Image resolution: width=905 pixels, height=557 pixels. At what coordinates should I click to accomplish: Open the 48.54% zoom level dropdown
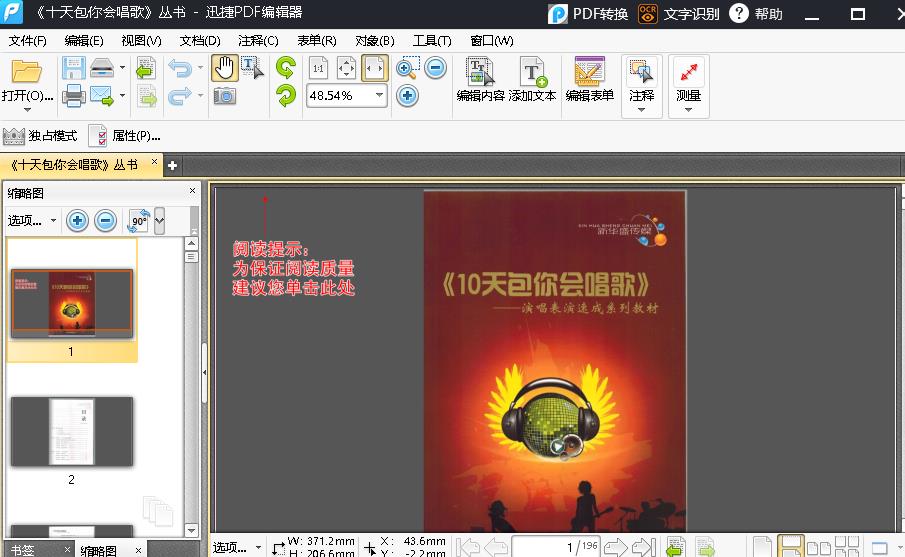(x=380, y=95)
